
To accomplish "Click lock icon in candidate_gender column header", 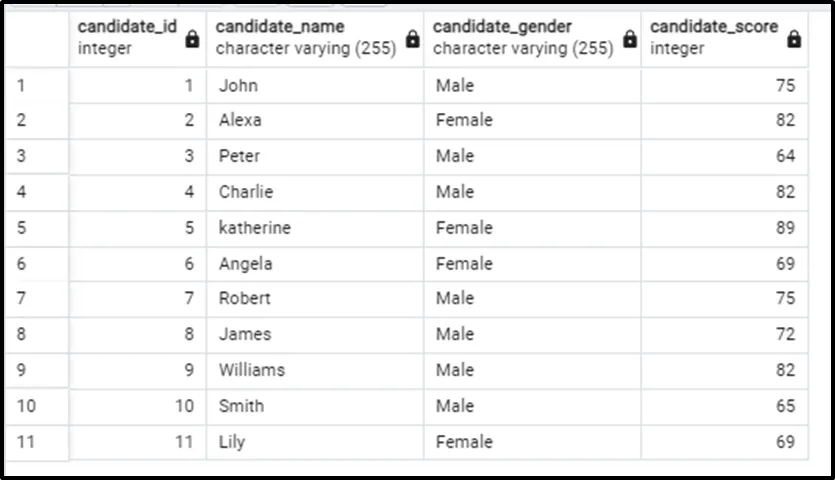I will (x=629, y=39).
